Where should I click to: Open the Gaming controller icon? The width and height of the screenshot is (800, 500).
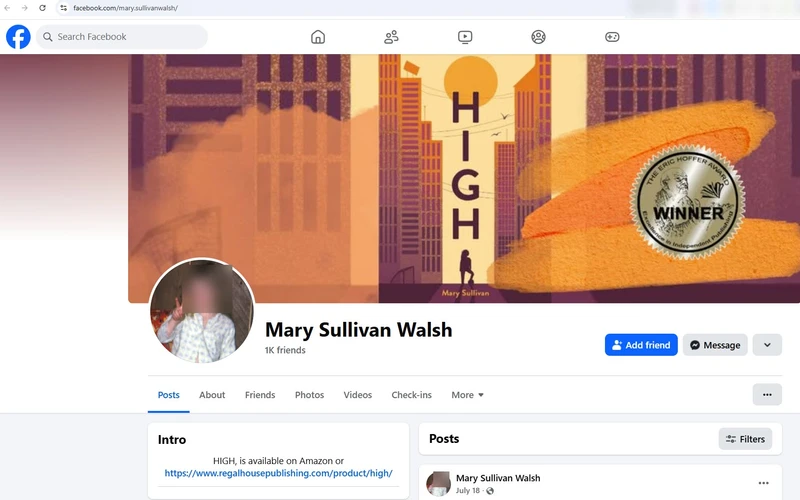click(x=612, y=37)
